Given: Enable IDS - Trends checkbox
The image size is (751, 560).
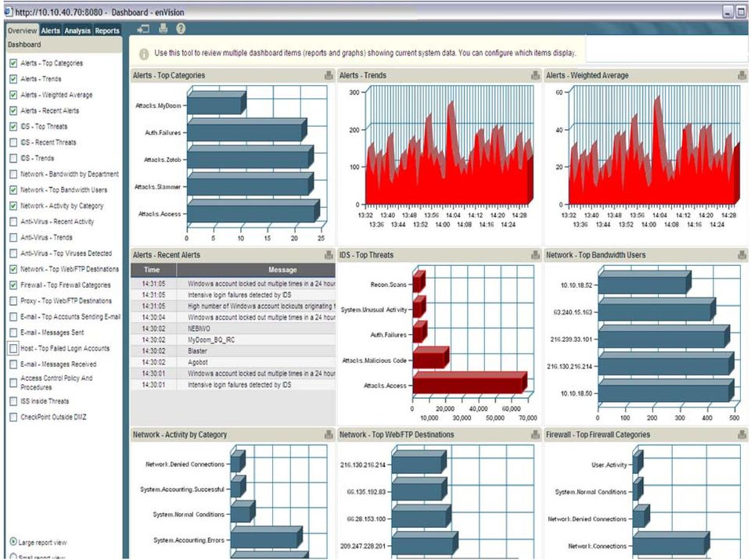Looking at the screenshot, I should click(13, 158).
